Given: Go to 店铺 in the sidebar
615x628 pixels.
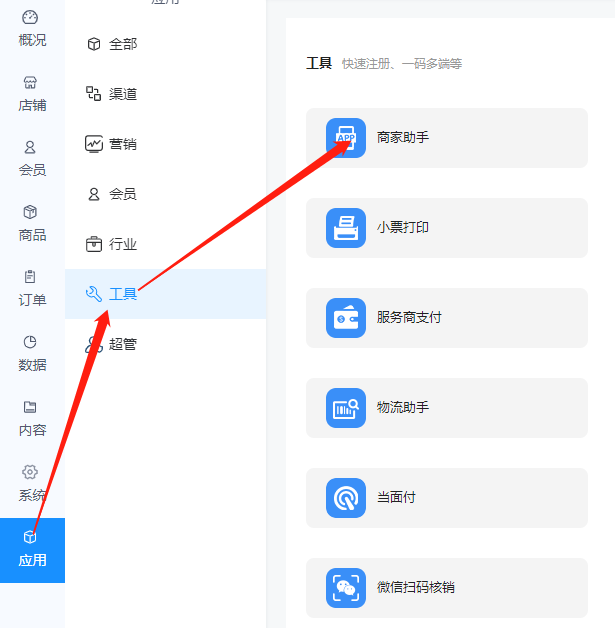Looking at the screenshot, I should tap(32, 94).
